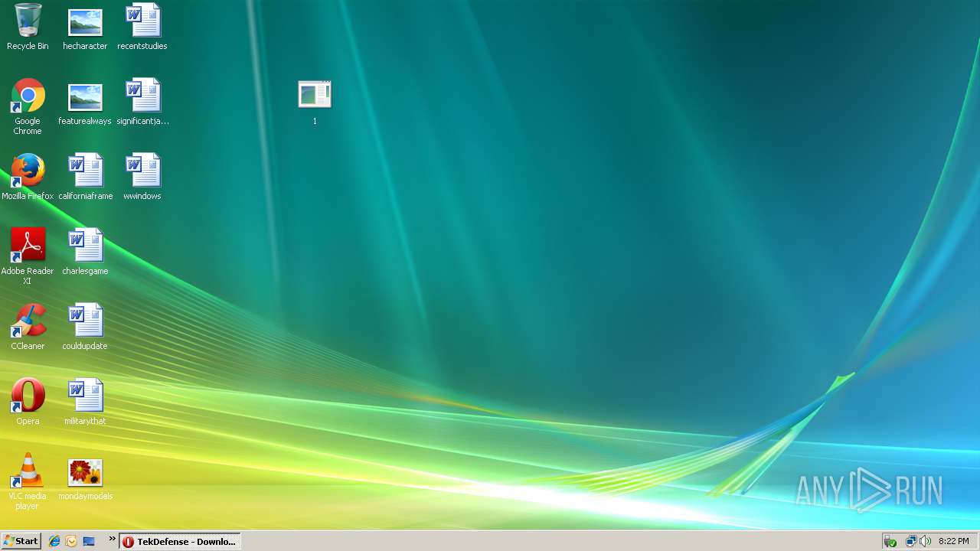This screenshot has height=551, width=980.
Task: Select the militarythat Word document
Action: pyautogui.click(x=85, y=403)
